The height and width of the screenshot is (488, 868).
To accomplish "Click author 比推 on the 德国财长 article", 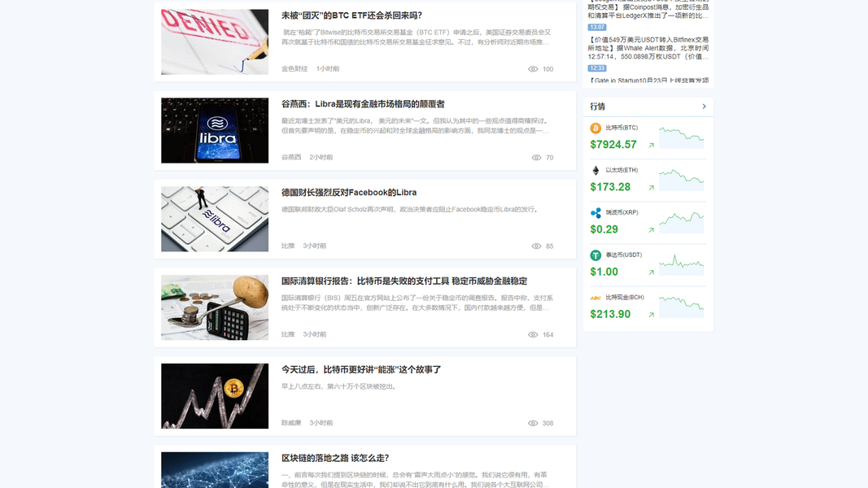I will 288,246.
